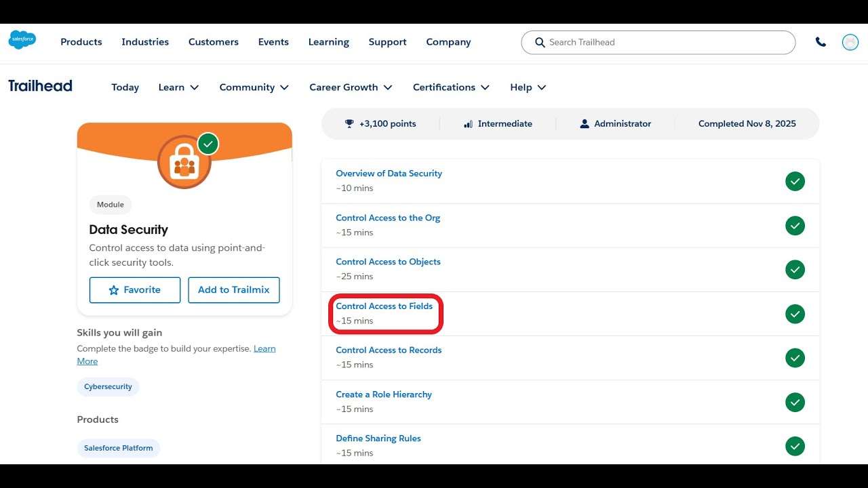The image size is (868, 488).
Task: Open Control Access to Fields unit
Action: coord(384,306)
